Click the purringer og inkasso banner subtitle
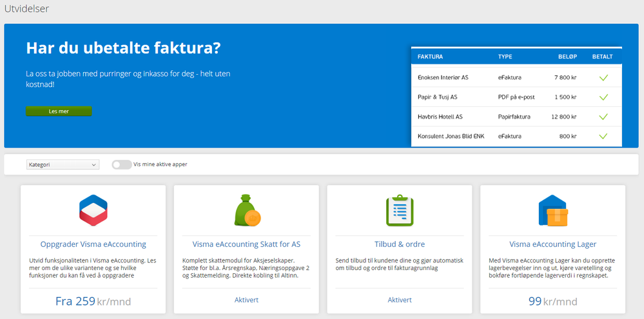Image resolution: width=644 pixels, height=319 pixels. coord(128,79)
